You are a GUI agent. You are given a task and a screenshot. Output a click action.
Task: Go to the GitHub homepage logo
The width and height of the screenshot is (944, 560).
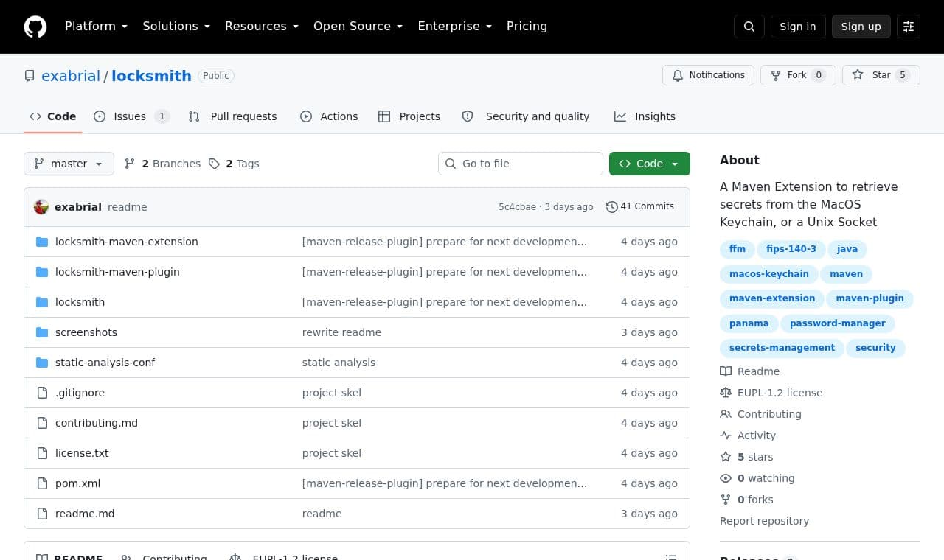(x=35, y=27)
